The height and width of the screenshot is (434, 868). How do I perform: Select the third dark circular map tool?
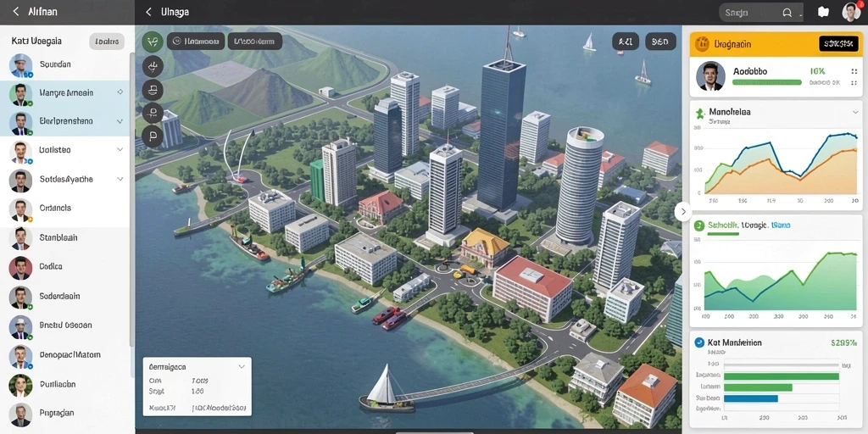(153, 89)
